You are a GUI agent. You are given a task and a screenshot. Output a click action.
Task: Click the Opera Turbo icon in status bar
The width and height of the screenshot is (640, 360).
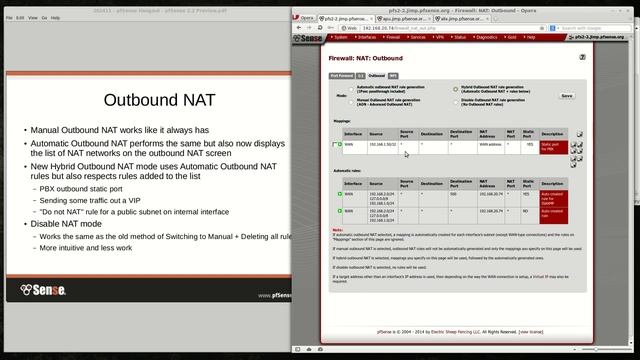pyautogui.click(x=320, y=349)
